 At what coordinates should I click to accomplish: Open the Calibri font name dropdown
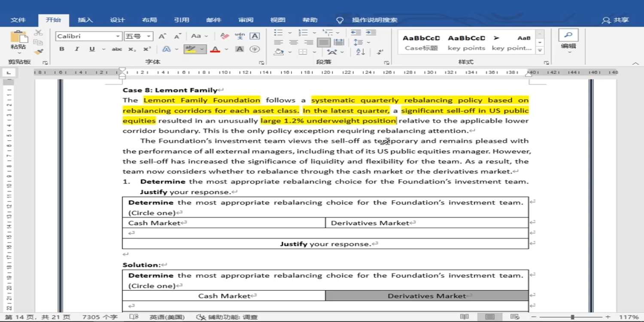click(118, 36)
